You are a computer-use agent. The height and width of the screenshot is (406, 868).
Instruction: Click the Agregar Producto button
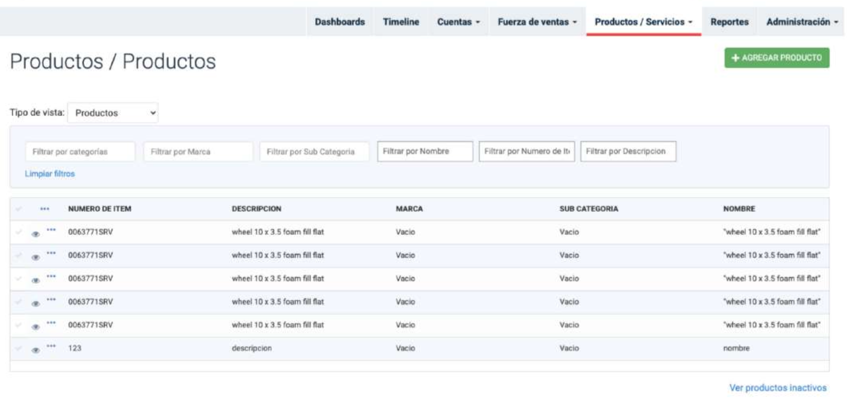(x=776, y=58)
